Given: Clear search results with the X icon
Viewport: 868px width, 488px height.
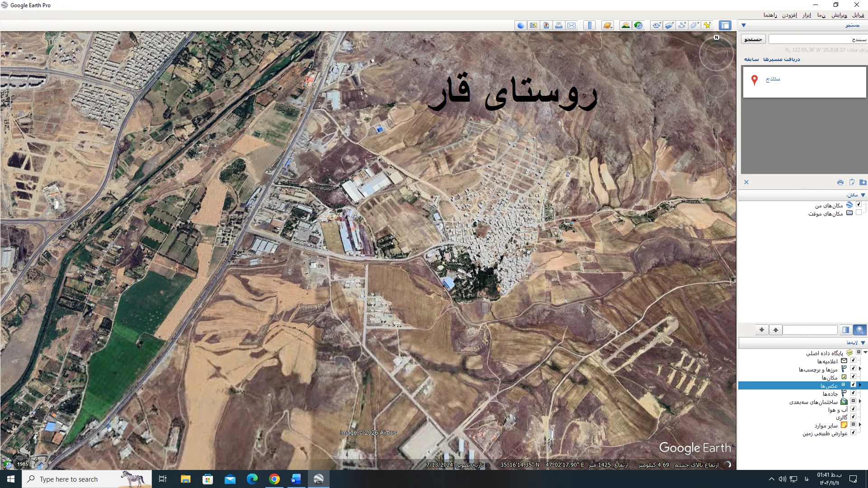Looking at the screenshot, I should (x=746, y=182).
